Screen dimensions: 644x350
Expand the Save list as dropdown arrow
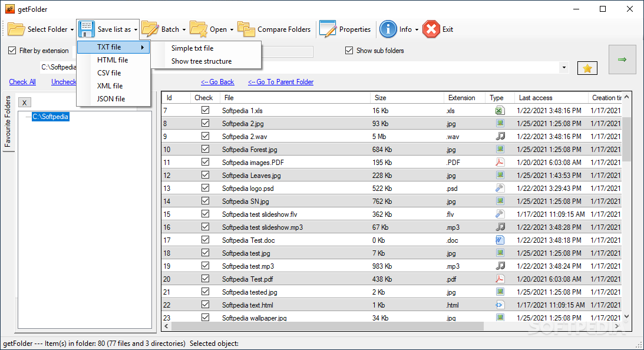click(x=136, y=29)
